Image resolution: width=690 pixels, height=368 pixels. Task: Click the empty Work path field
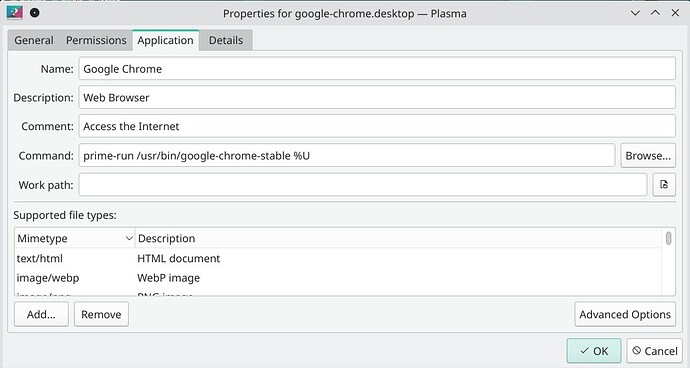[363, 184]
